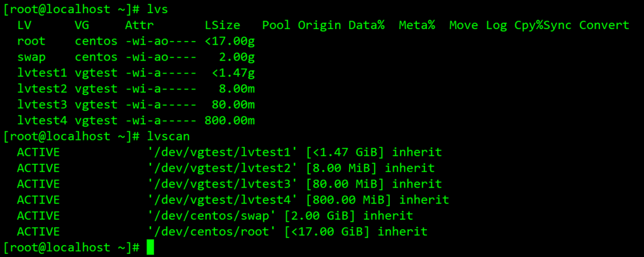This screenshot has height=257, width=644.
Task: Click the swap LV name in lvs table
Action: (x=31, y=57)
